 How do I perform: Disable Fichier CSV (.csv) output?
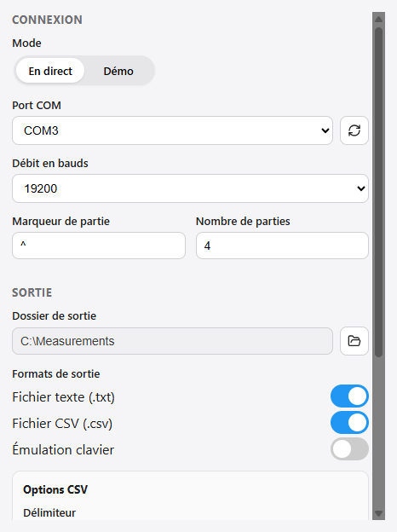click(349, 422)
